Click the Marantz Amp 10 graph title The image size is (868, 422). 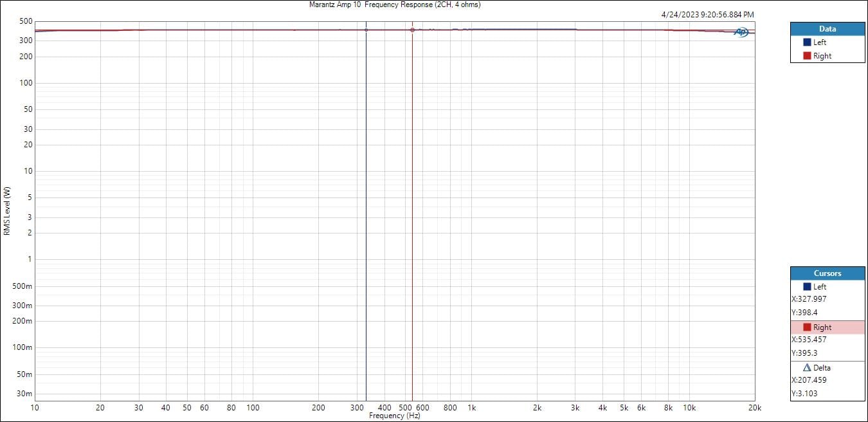pos(395,5)
